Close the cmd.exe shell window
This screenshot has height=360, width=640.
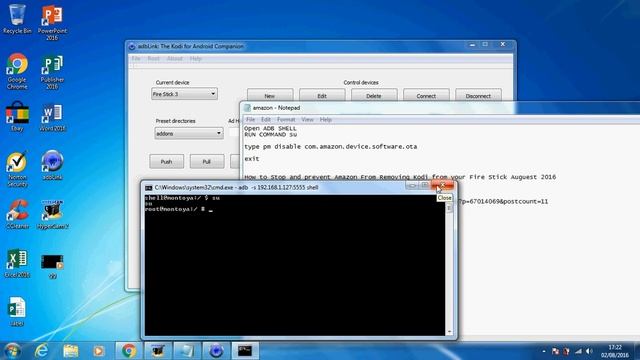coord(443,186)
